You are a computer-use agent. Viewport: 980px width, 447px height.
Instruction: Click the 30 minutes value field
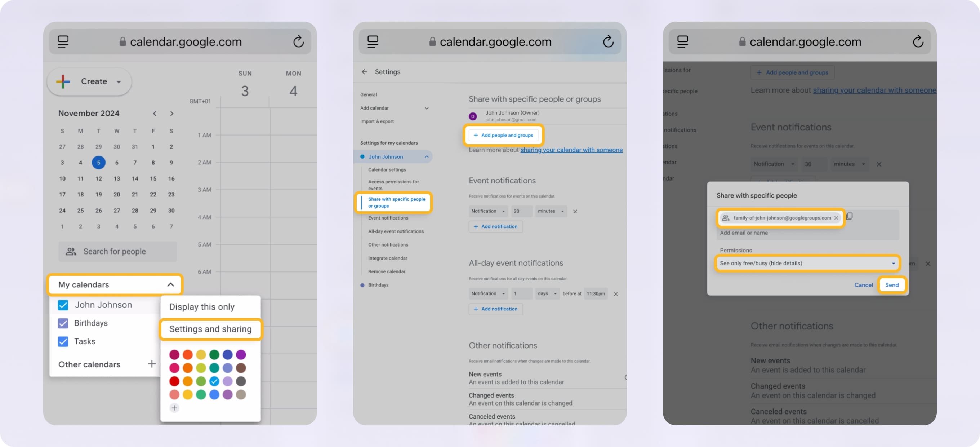521,211
